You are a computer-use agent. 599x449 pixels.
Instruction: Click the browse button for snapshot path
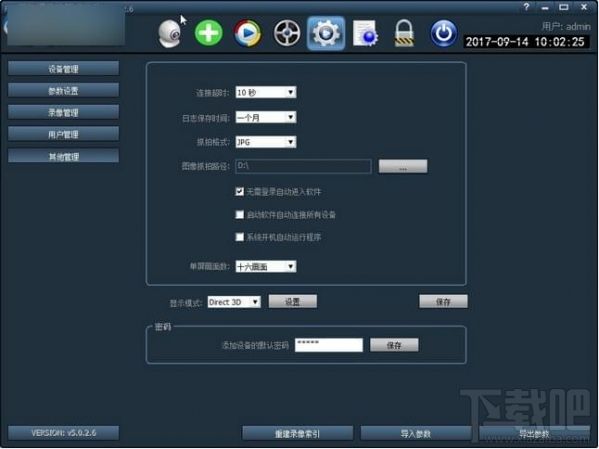pos(403,167)
